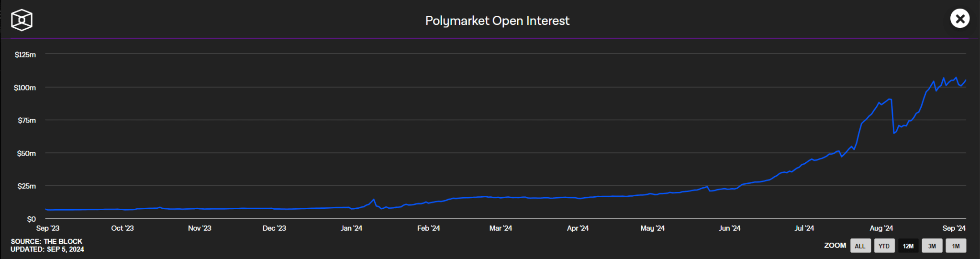Screen dimensions: 980x259
Task: Click the Jan '24 x-axis label
Action: click(x=351, y=228)
